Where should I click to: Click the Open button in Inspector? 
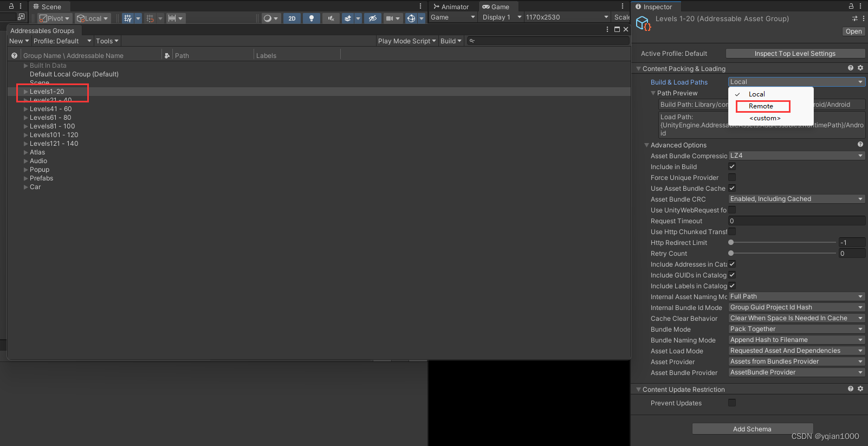coord(854,31)
